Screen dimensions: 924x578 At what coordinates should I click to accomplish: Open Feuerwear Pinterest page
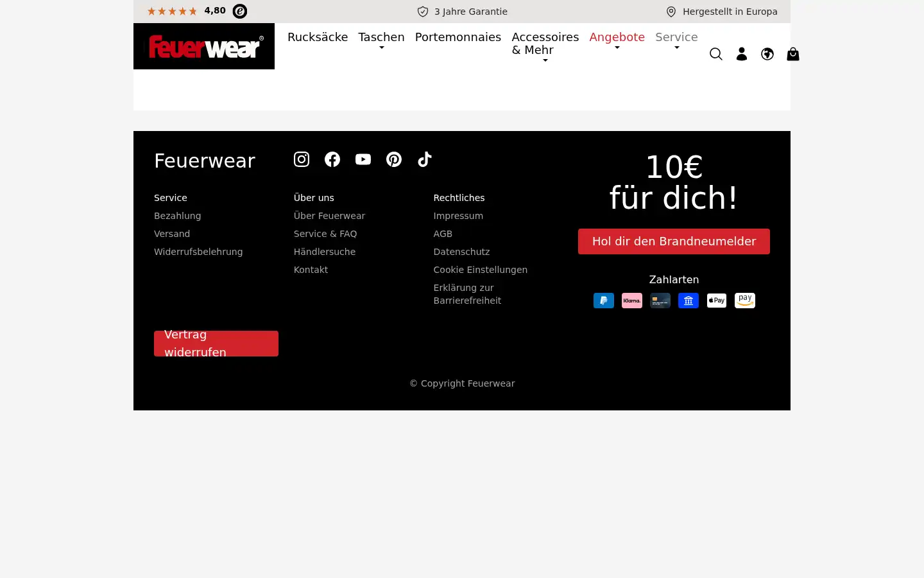tap(394, 159)
